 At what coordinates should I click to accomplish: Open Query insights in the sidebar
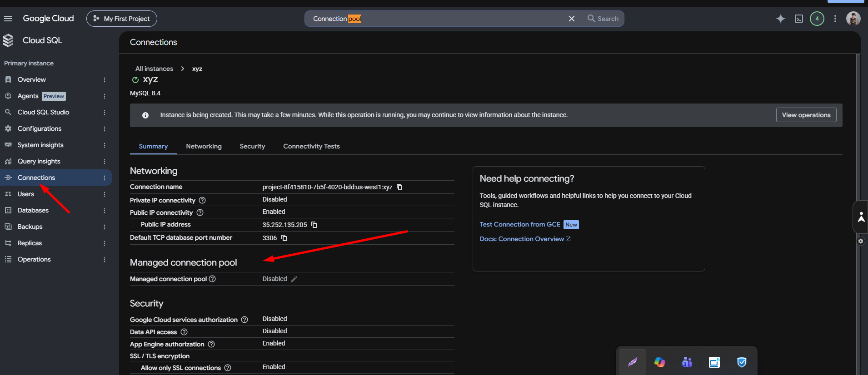(55, 161)
